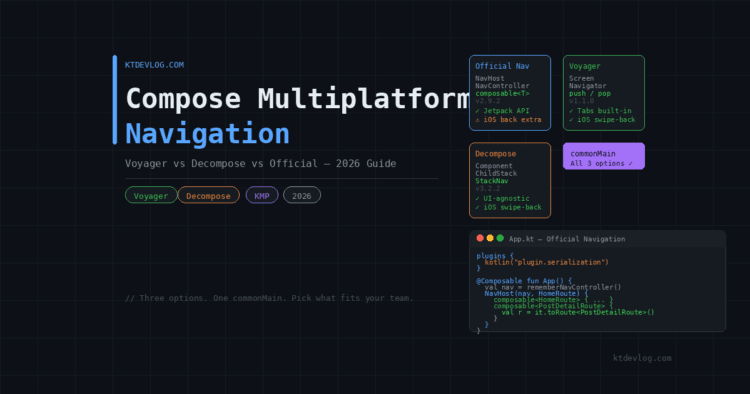750x394 pixels.
Task: Click the "NavHost(nav, HomeRoute) {" line
Action: pos(536,293)
